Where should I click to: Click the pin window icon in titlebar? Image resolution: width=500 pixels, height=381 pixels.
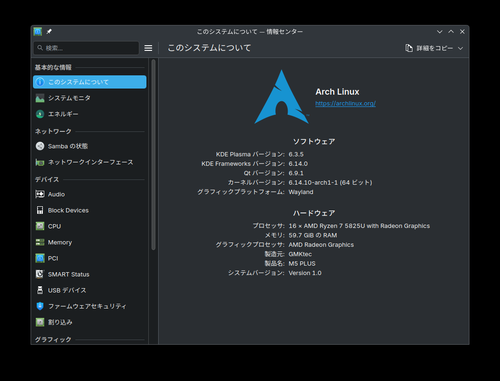pos(49,31)
